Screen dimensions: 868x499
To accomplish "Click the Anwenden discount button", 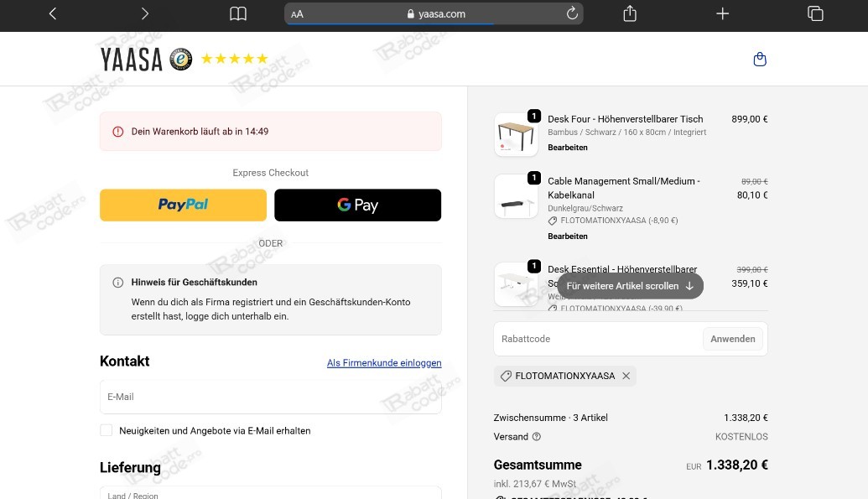I will (732, 339).
